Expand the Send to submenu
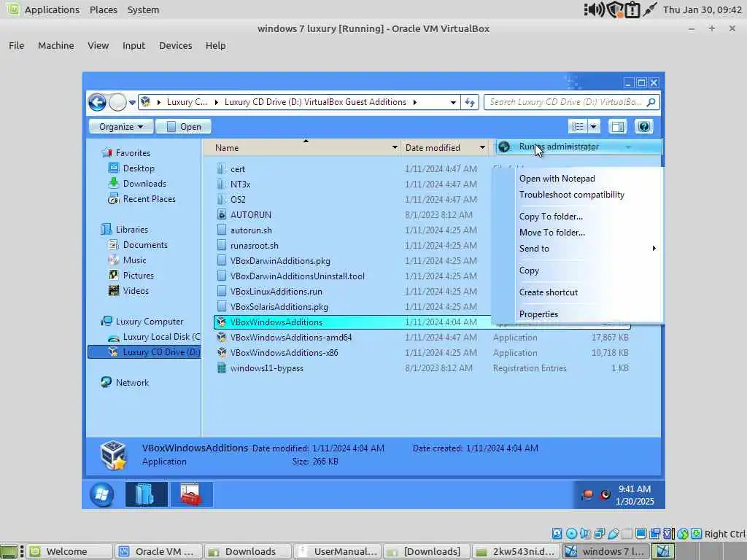This screenshot has width=747, height=560. click(x=589, y=249)
